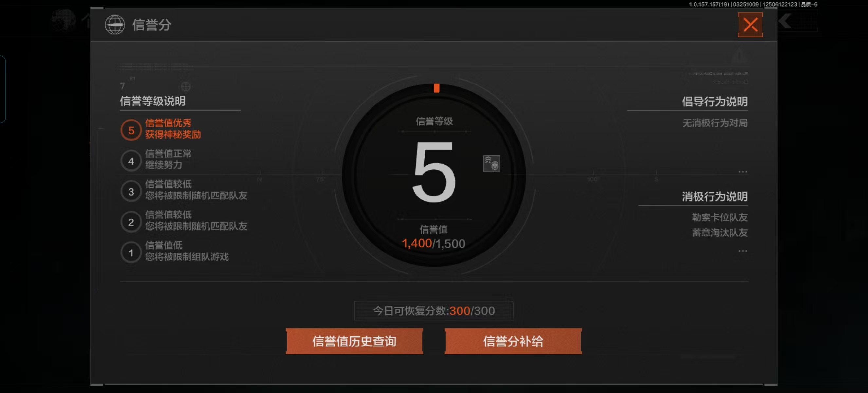Tap the shield badge icon beside level 5

(x=491, y=163)
